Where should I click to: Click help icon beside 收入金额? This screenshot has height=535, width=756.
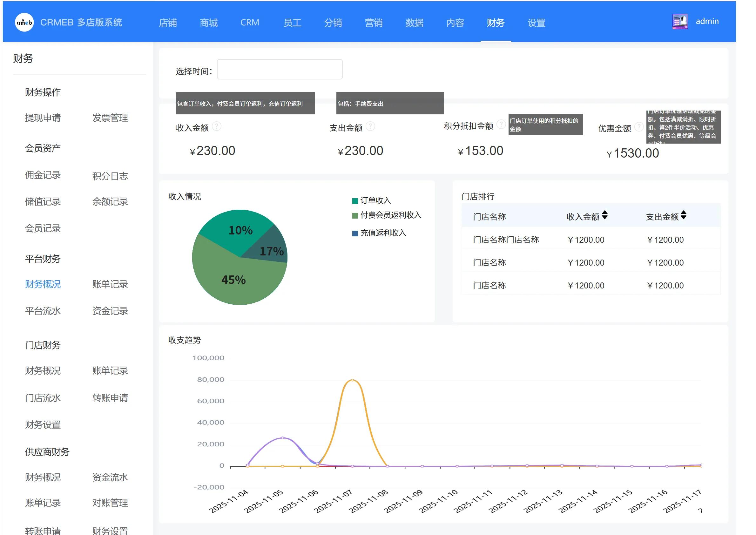point(216,126)
